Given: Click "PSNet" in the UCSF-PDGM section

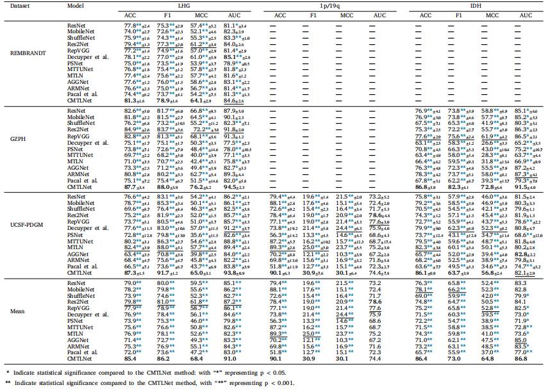Looking at the screenshot, I should (x=75, y=235).
